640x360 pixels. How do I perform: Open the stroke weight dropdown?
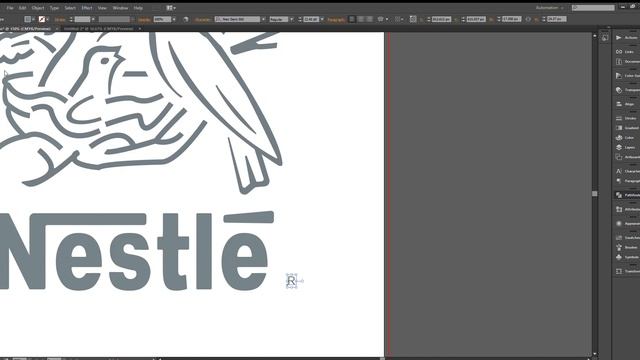point(93,19)
